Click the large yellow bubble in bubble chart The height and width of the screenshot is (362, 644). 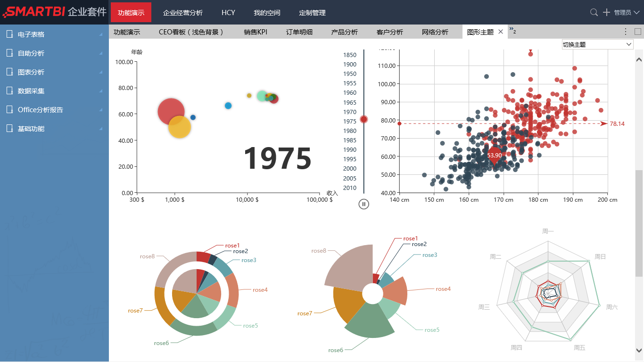[180, 127]
